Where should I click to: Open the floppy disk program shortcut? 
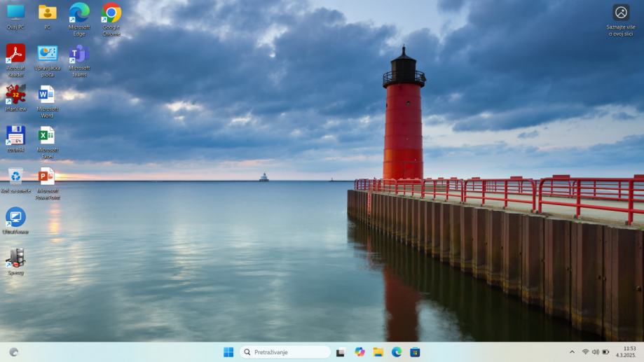click(x=15, y=139)
